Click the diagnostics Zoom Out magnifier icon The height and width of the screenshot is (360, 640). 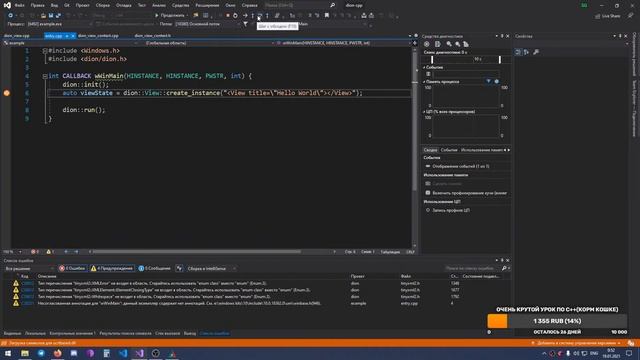pos(458,44)
